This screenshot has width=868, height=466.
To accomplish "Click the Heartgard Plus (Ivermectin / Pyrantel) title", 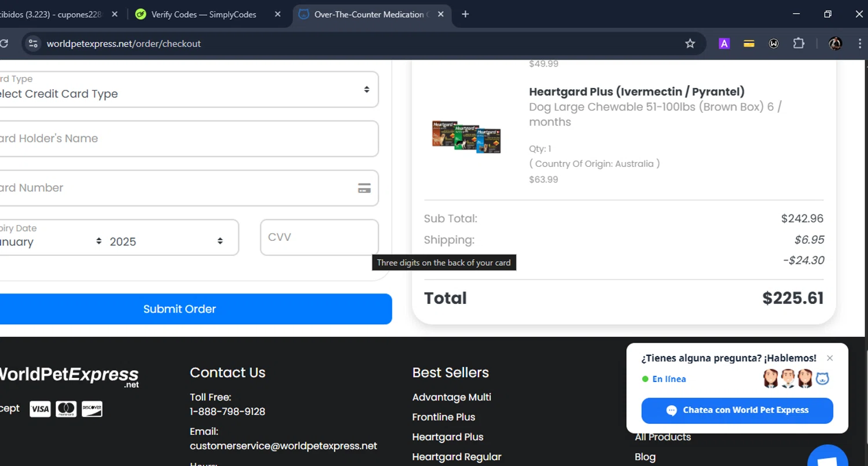I will click(637, 91).
